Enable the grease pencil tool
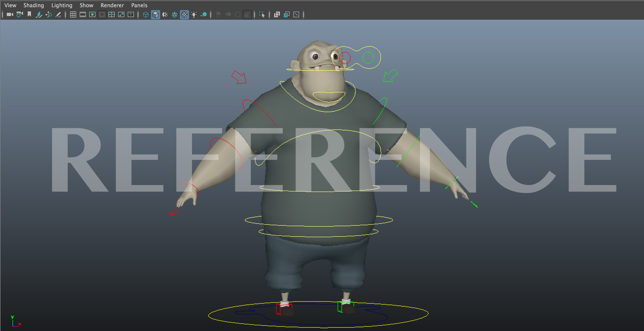 [58, 14]
